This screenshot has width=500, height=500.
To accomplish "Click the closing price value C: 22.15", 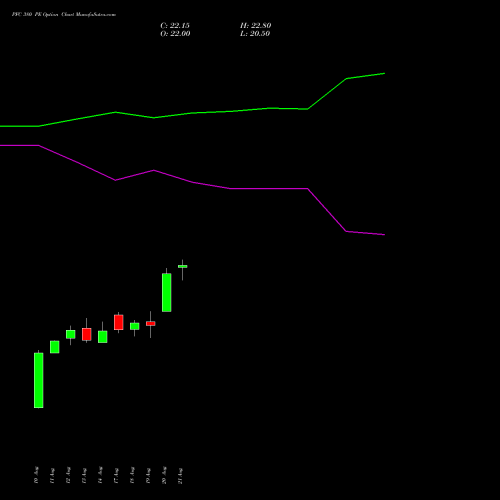I will [x=175, y=26].
